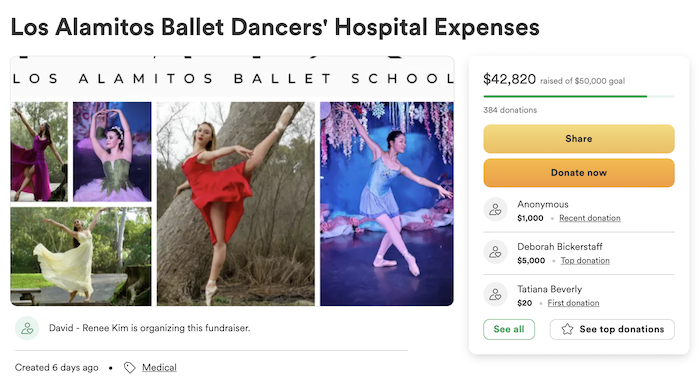Follow the Top donation link

(585, 260)
